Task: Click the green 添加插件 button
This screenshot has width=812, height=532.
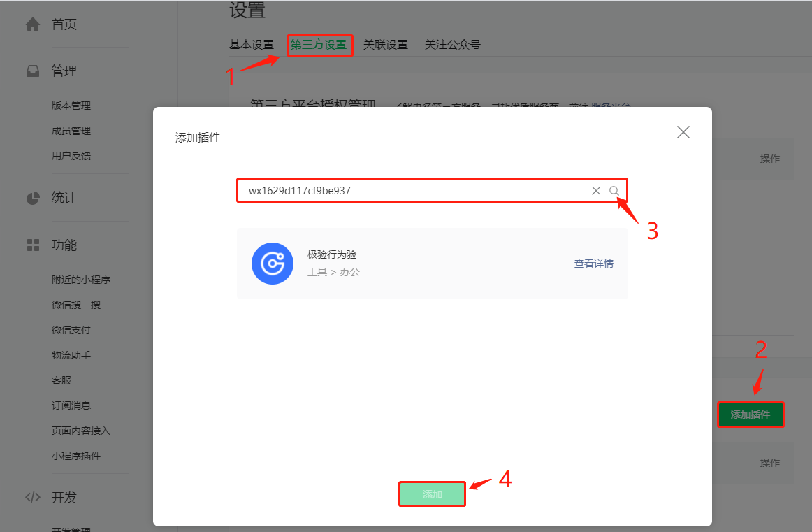Action: click(x=751, y=414)
